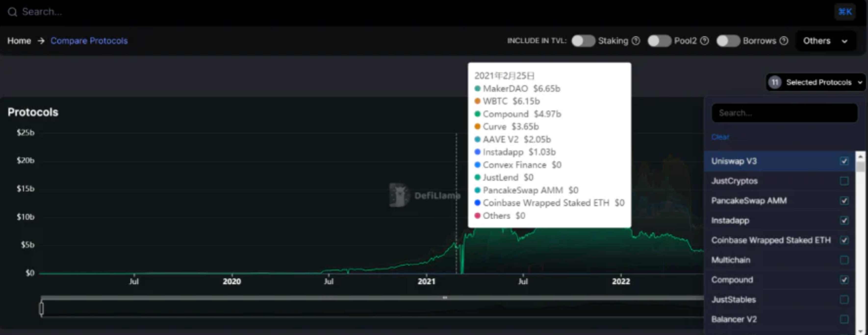Toggle the Pool2 switch on

click(659, 41)
